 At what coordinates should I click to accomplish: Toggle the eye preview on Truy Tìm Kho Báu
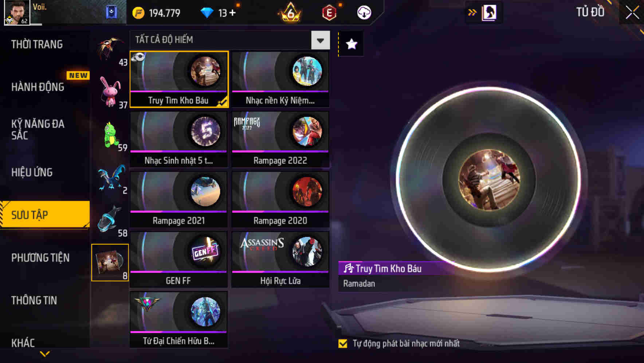pyautogui.click(x=138, y=57)
